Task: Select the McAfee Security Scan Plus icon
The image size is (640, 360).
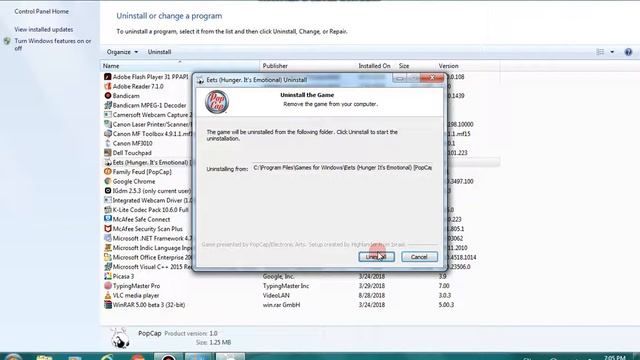Action: tap(108, 229)
